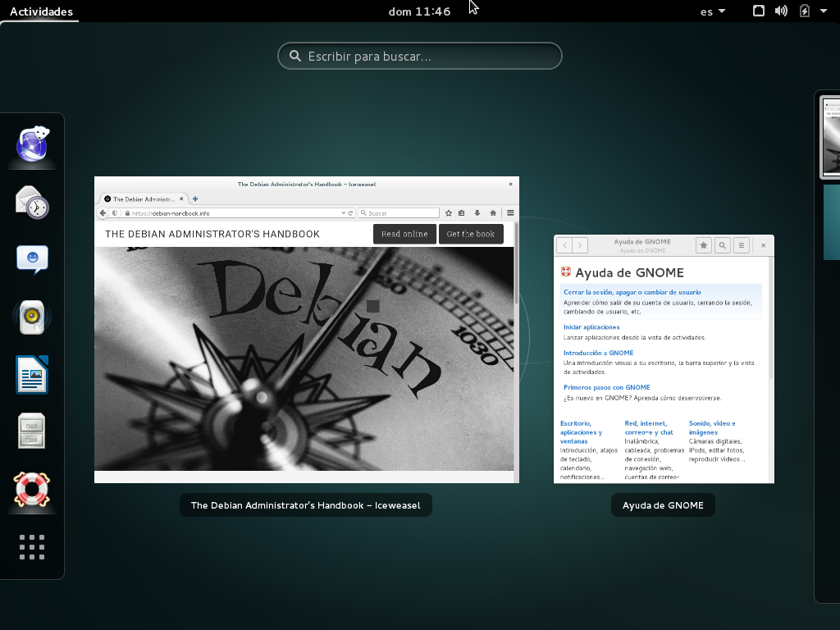Click 'Get the book' in Iceweasel window
This screenshot has width=840, height=630.
click(x=470, y=234)
